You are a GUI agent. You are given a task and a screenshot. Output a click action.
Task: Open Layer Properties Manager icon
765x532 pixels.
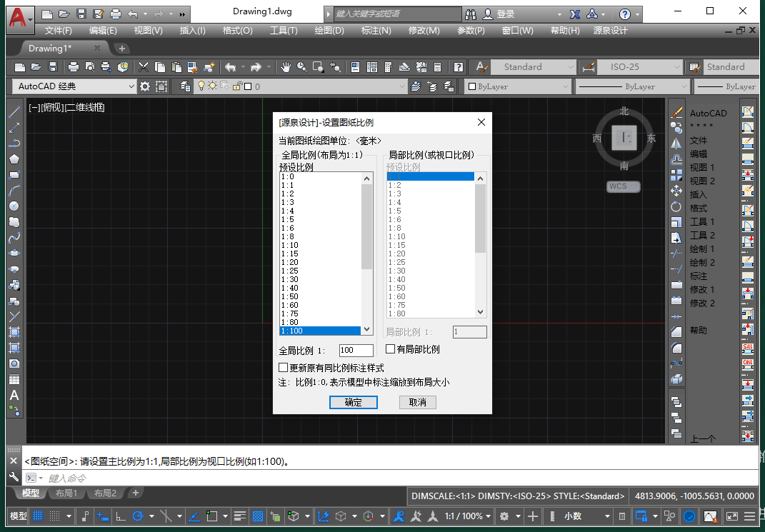pos(184,86)
